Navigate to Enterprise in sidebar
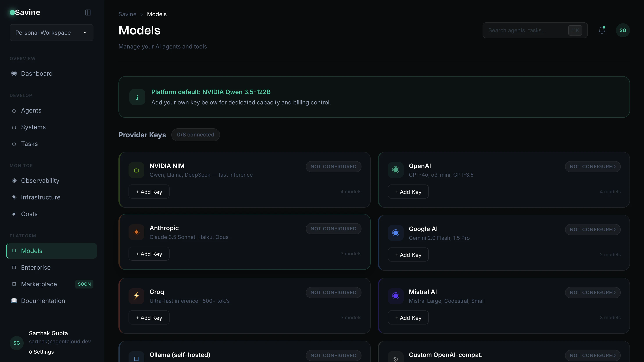Image resolution: width=644 pixels, height=362 pixels. [x=36, y=267]
